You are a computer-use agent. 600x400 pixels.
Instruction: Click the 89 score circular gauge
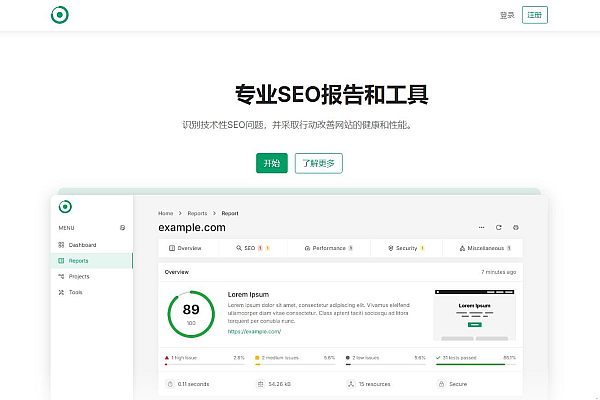(x=191, y=314)
